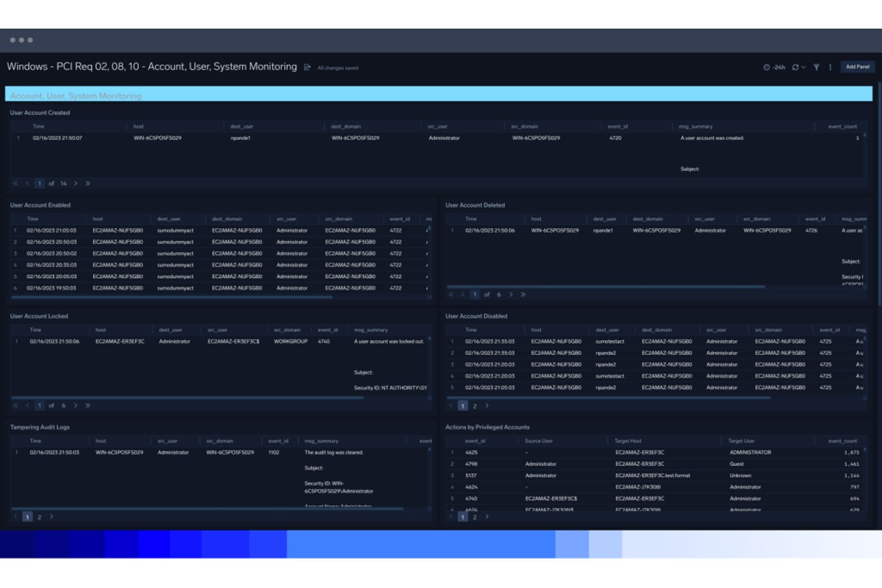882x588 pixels.
Task: Select event_id 5137 in Privileged Accounts
Action: (471, 475)
